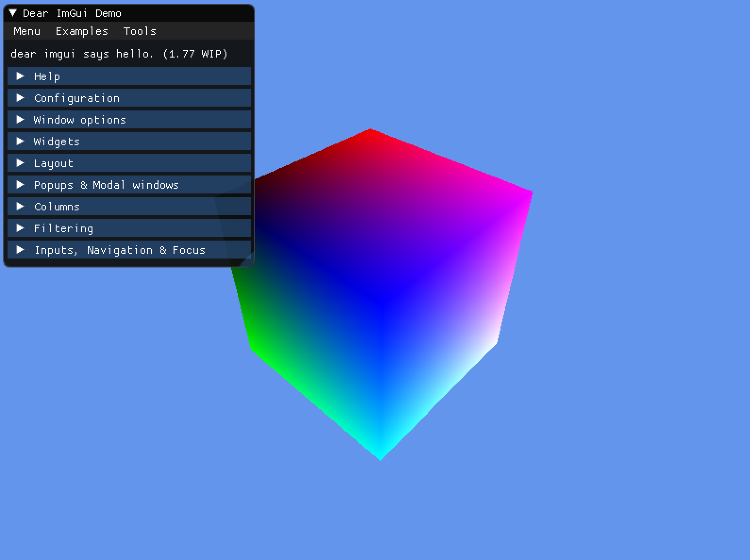Screen dimensions: 750x560
Task: Open the Menu menu
Action: point(27,31)
